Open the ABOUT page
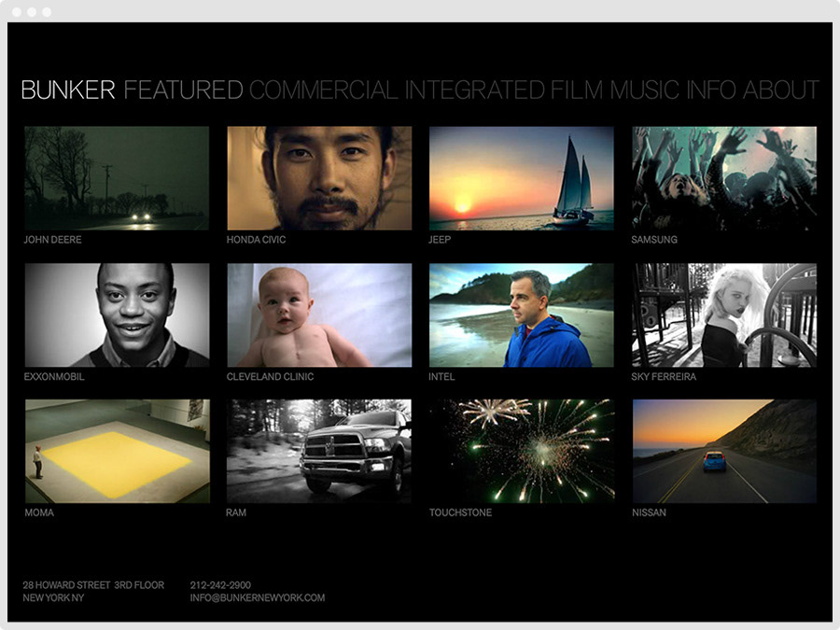840x630 pixels. tap(781, 90)
